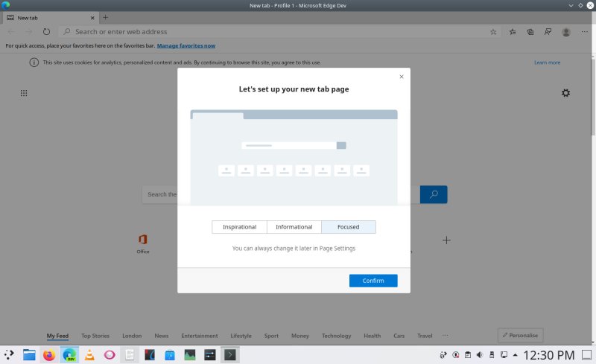Screen dimensions: 596x364
Task: Open the Technology feed tab
Action: click(x=337, y=336)
